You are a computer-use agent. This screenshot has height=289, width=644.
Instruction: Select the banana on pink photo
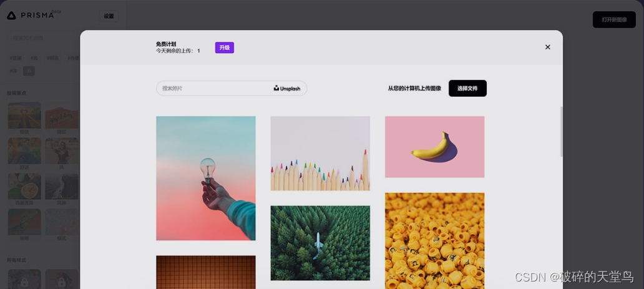tap(434, 147)
